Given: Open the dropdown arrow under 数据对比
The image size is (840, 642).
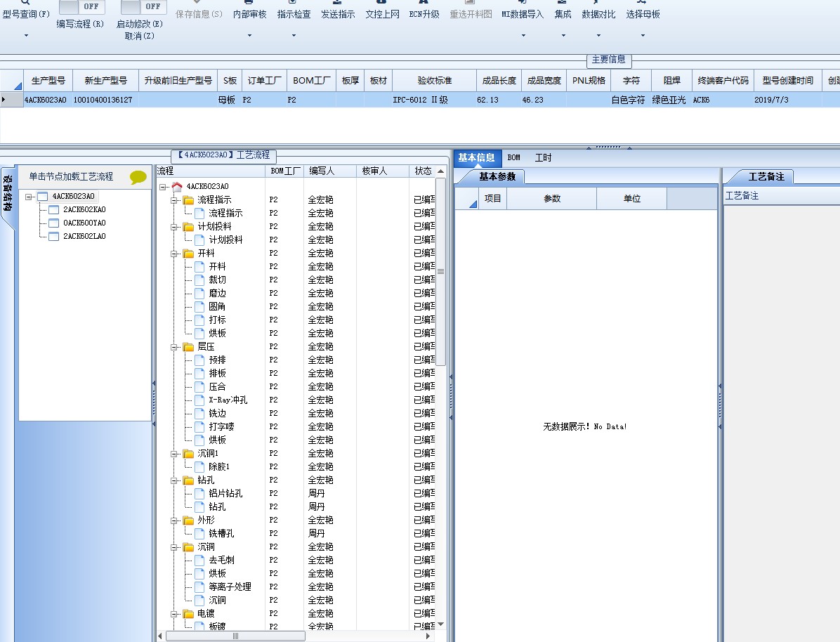Looking at the screenshot, I should (598, 36).
